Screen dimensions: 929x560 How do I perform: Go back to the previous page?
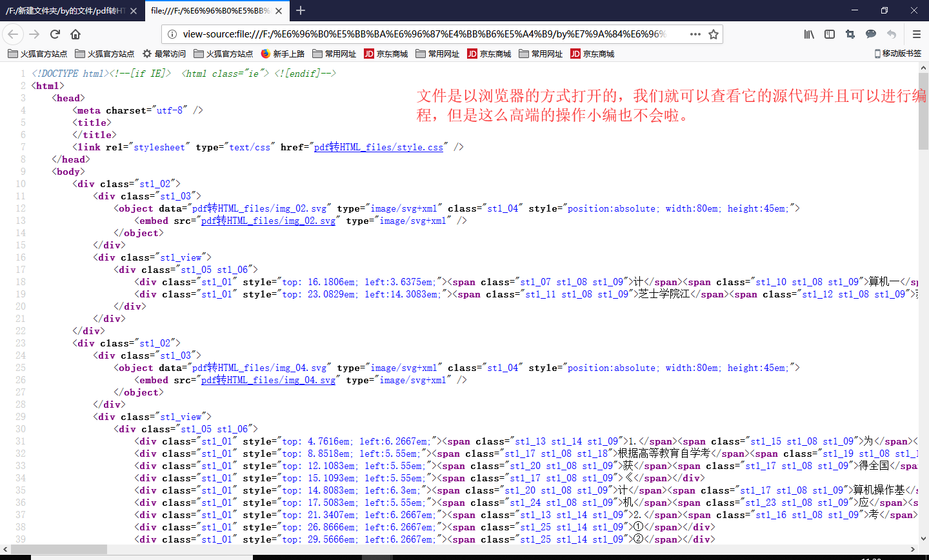point(14,34)
